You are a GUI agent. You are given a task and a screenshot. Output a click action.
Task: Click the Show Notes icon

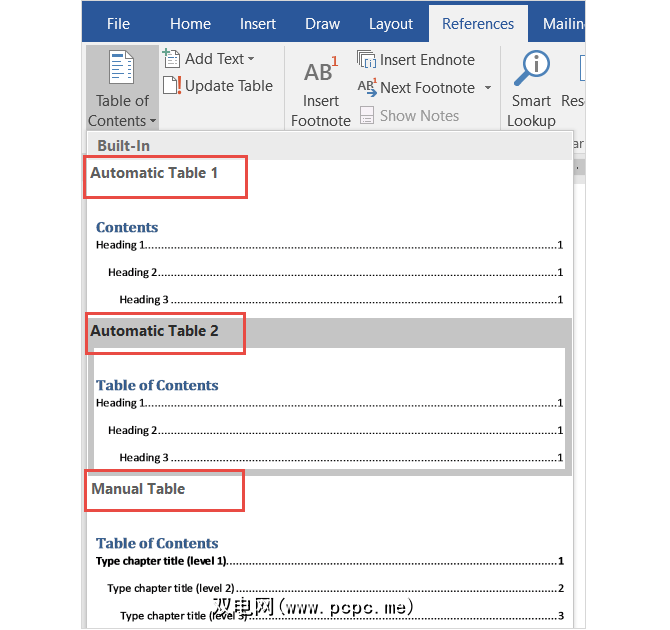[x=367, y=115]
